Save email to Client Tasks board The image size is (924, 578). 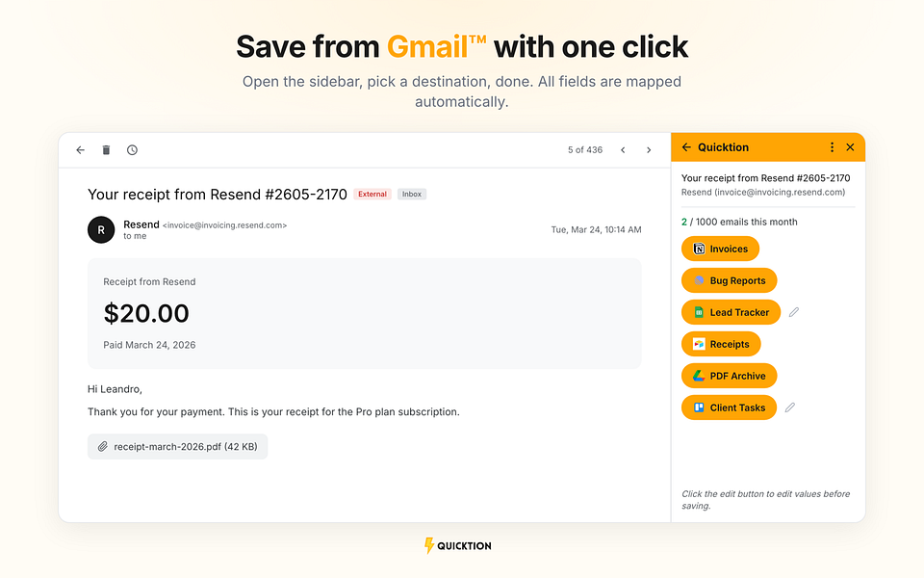729,407
